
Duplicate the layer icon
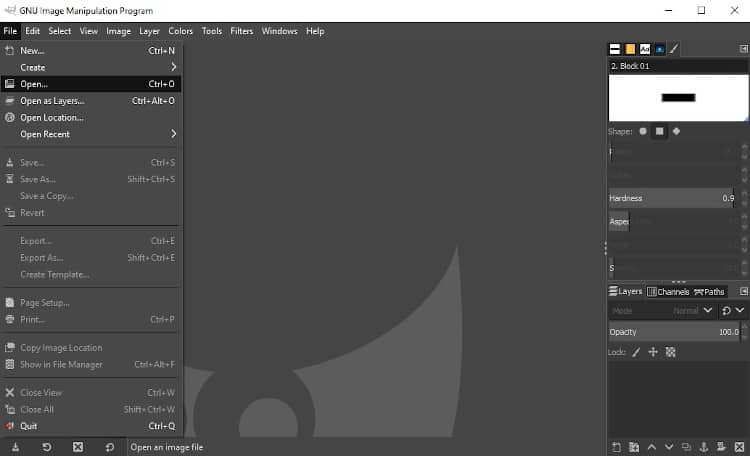pos(686,447)
